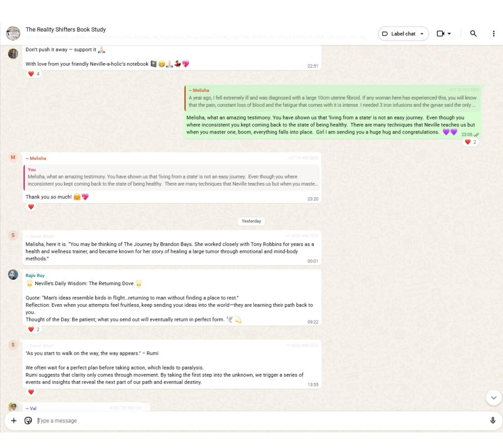The width and height of the screenshot is (503, 448).
Task: Open Melisha's sender name in white bubble
Action: pos(36,159)
